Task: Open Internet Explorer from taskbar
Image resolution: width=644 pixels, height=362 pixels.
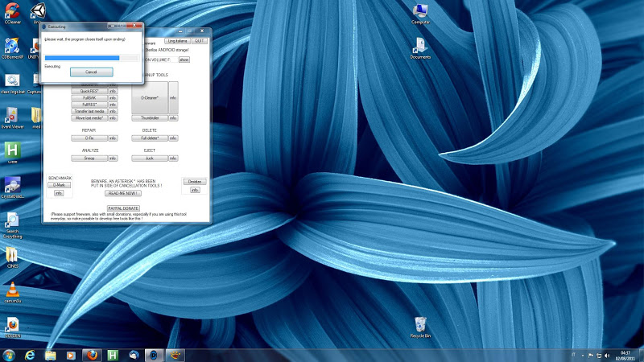Action: [x=30, y=354]
